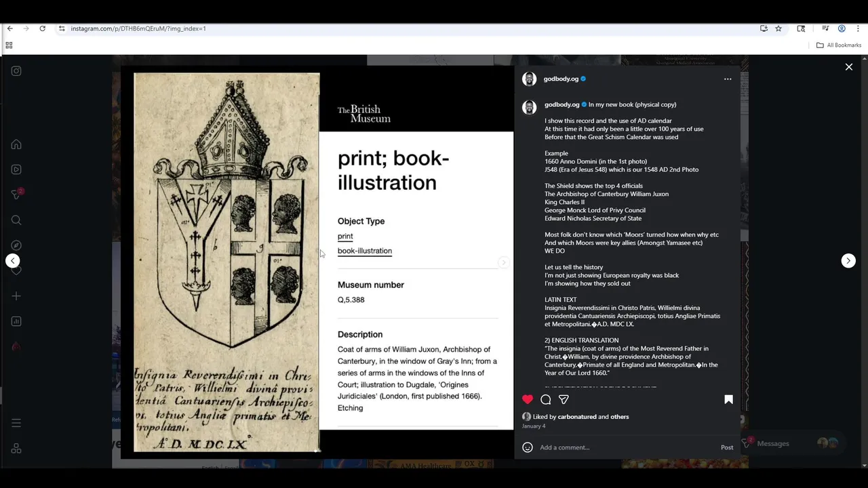Image resolution: width=868 pixels, height=488 pixels.
Task: Go to the previous post arrow
Action: pyautogui.click(x=13, y=261)
